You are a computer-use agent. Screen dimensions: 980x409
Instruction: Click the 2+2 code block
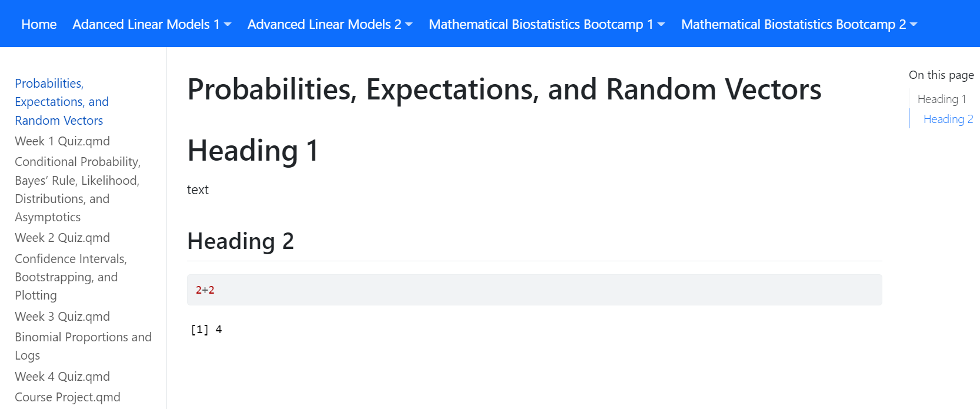pos(534,290)
